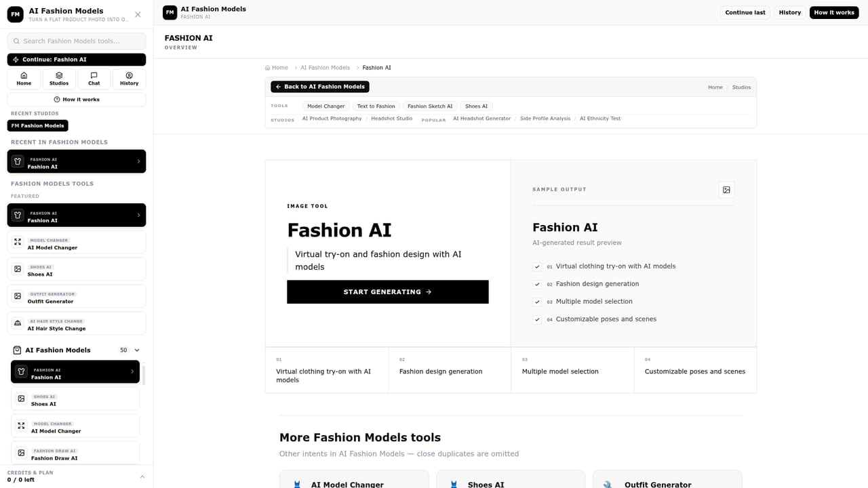Click the FM logo in the top page header
Screen dimensions: 868x488
[x=170, y=12]
